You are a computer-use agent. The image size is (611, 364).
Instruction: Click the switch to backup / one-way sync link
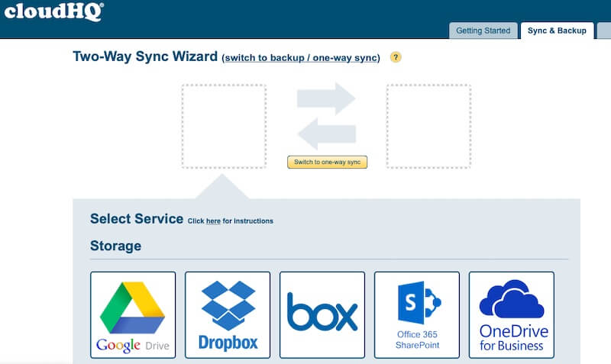[x=300, y=58]
